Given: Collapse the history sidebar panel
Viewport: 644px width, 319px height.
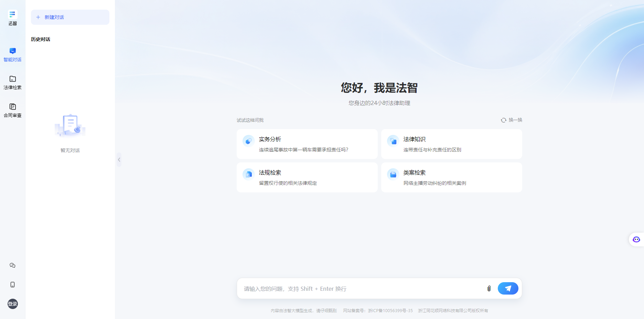Looking at the screenshot, I should point(119,160).
